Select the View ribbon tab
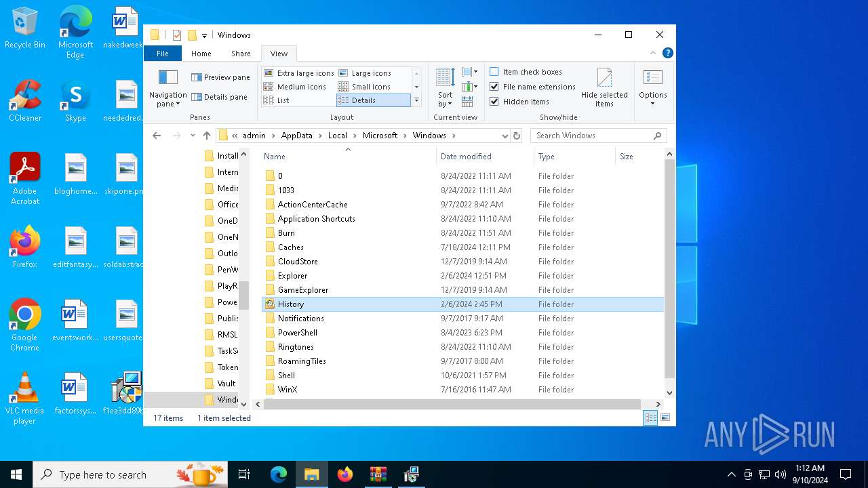The width and height of the screenshot is (868, 488). click(279, 54)
